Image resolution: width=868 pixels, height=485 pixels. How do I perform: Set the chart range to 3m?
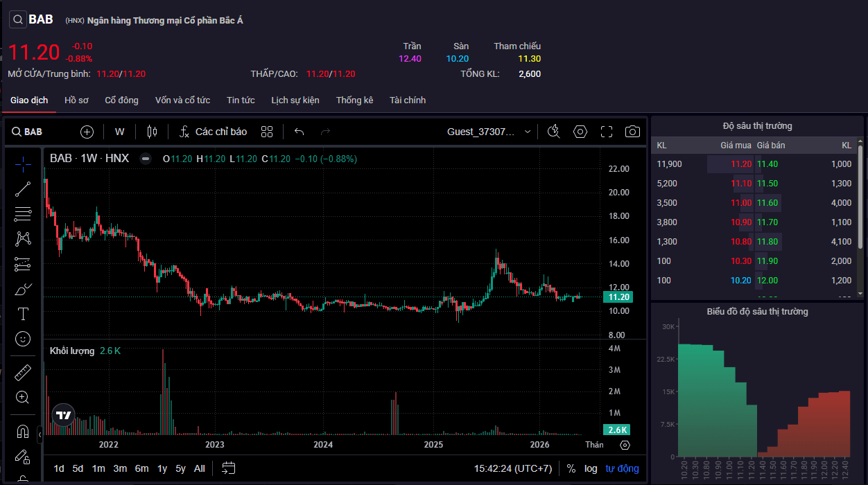point(120,468)
